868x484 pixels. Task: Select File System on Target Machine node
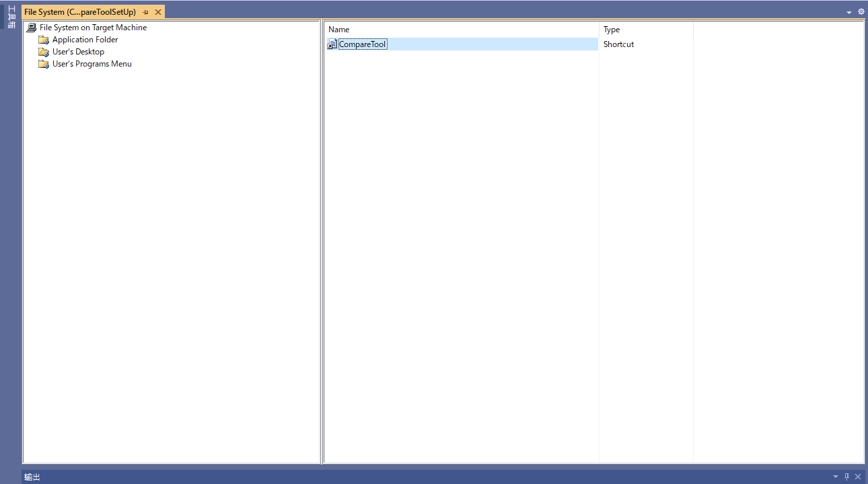(93, 28)
